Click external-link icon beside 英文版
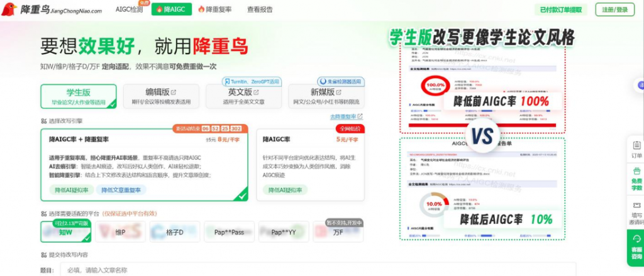 [255, 92]
